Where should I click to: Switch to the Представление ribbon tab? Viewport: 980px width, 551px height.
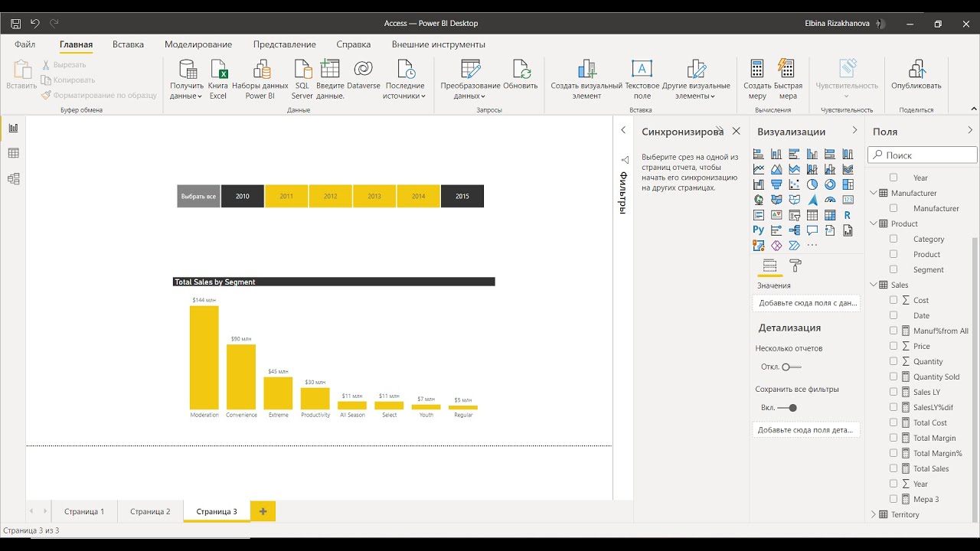[x=285, y=44]
